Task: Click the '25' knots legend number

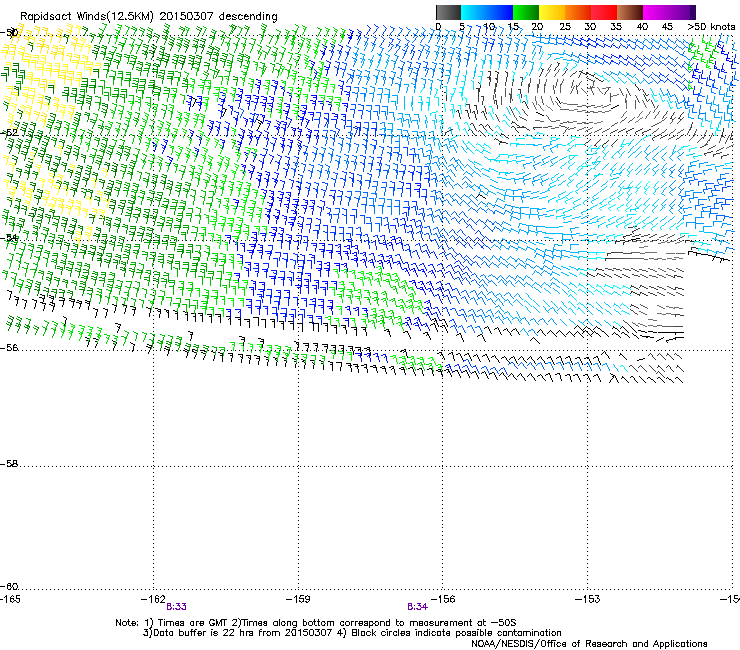Action: [x=565, y=27]
